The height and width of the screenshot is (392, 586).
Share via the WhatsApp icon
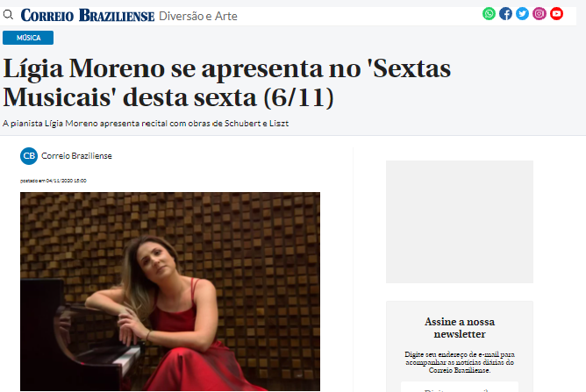coord(489,14)
